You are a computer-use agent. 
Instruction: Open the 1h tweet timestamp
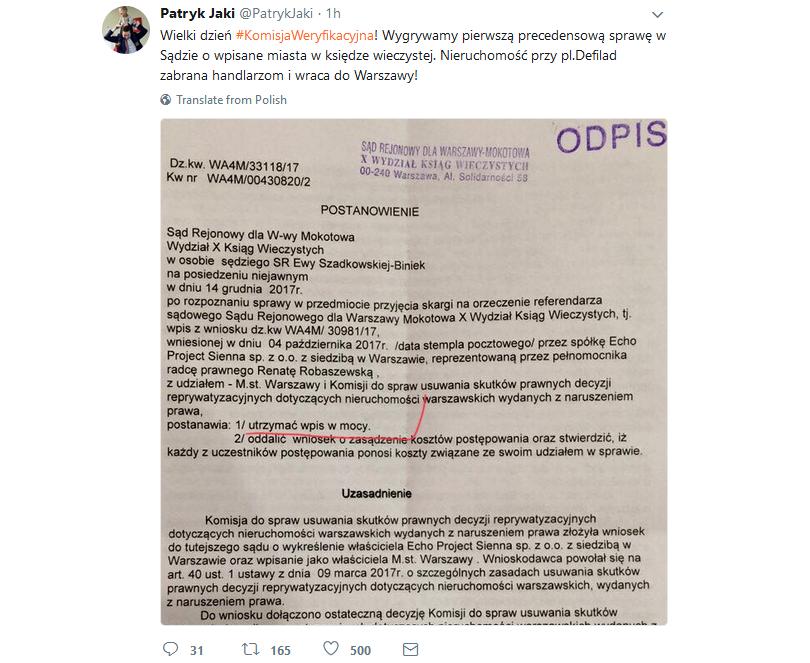pos(333,13)
